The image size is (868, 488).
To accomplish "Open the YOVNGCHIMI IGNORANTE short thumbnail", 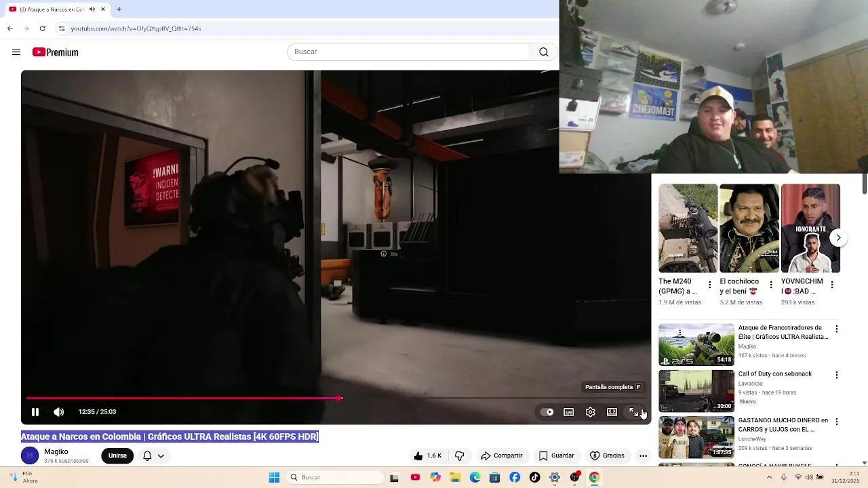I will click(x=810, y=228).
